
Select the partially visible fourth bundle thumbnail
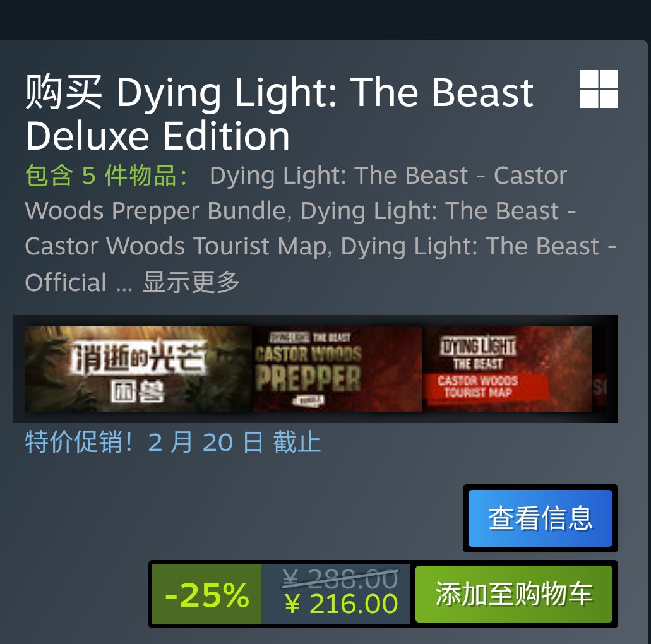point(599,369)
